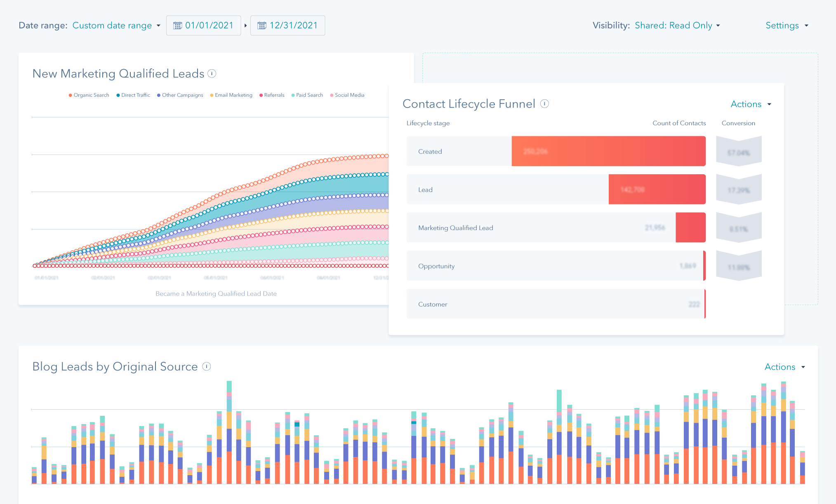Open the Custom date range dropdown

coord(116,26)
